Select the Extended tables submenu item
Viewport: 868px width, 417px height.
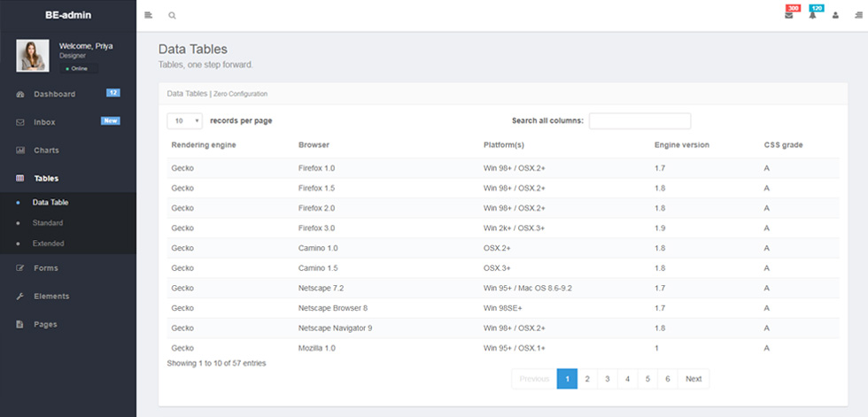point(48,243)
